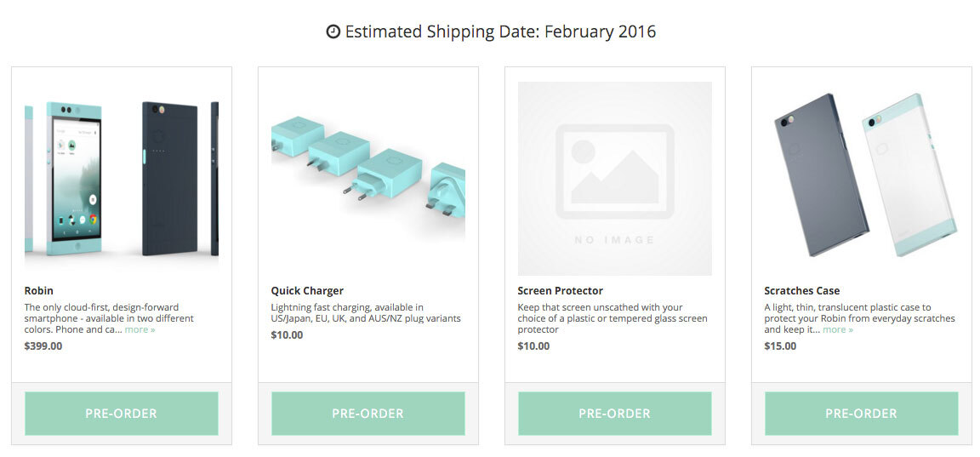Click the Screen Protector placeholder image

point(615,179)
